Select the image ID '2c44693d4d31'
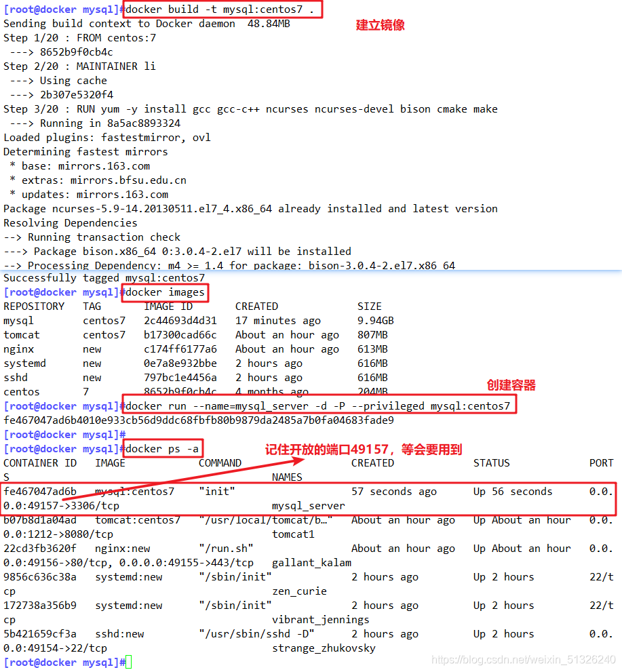The image size is (622, 672). pyautogui.click(x=180, y=321)
